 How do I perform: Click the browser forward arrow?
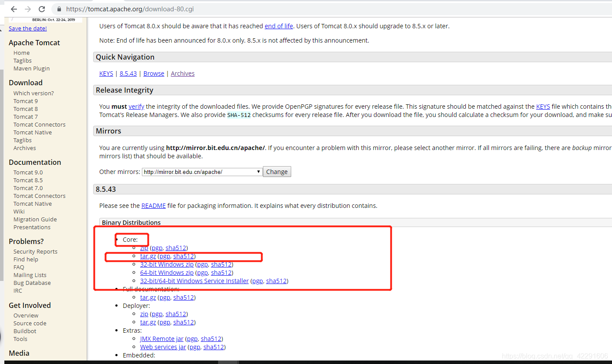(x=28, y=9)
